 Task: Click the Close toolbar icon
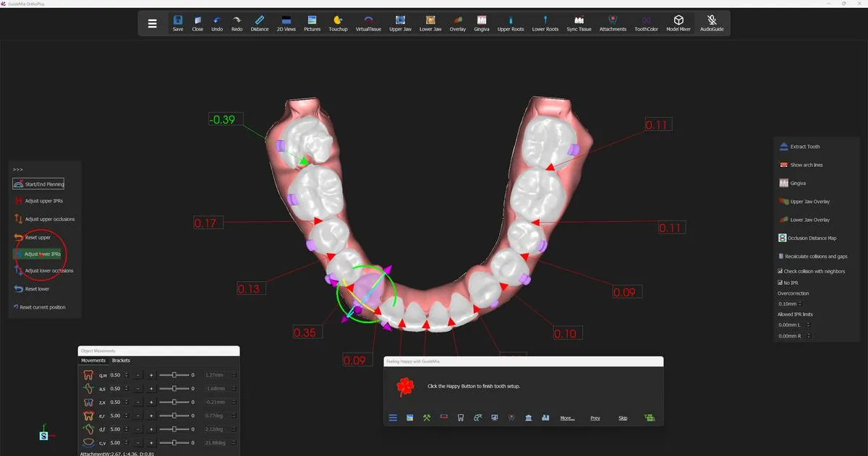pyautogui.click(x=197, y=23)
